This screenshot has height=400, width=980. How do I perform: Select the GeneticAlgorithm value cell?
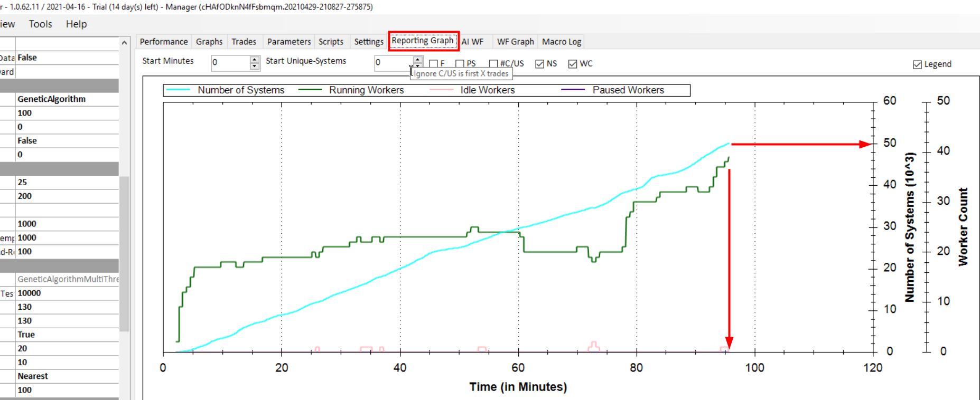pos(67,99)
